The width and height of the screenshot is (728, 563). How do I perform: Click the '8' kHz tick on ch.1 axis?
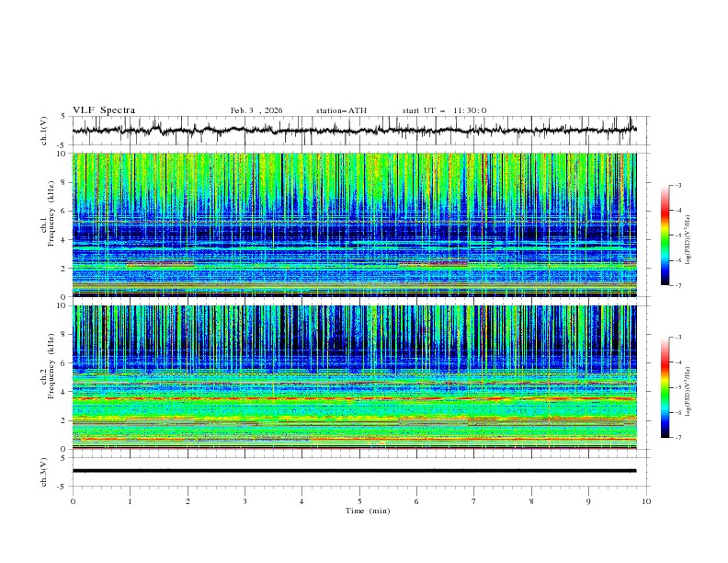coord(64,182)
